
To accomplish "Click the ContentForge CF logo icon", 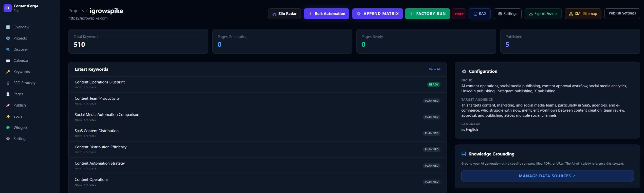I will coord(7,8).
